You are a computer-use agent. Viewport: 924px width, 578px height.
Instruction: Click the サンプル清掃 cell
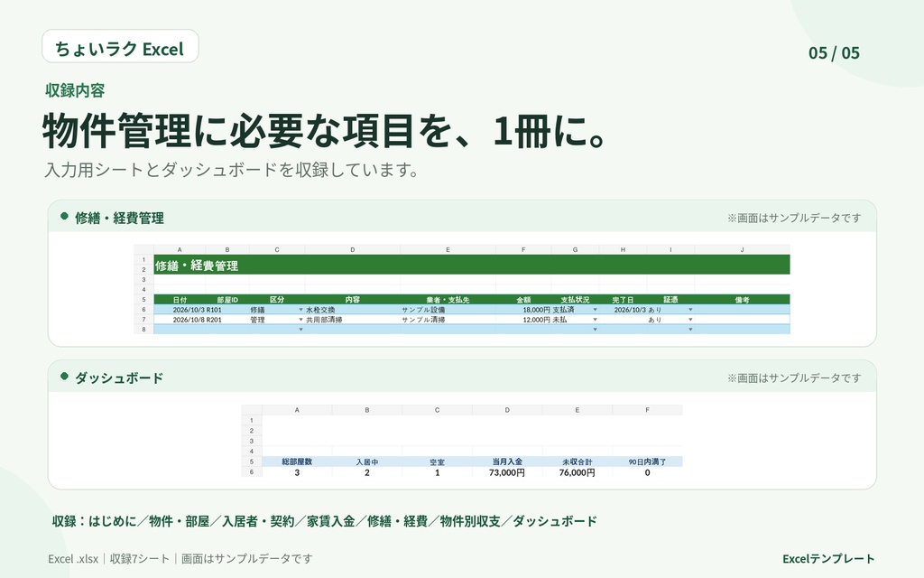click(x=448, y=320)
